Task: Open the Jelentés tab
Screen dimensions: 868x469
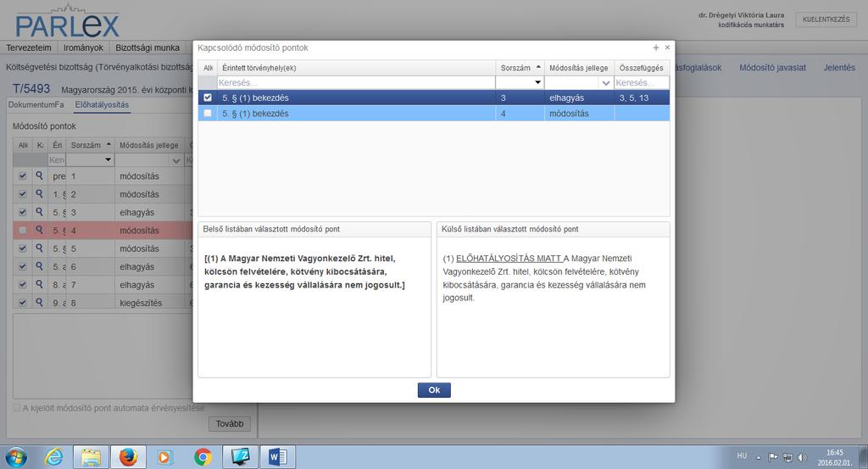Action: (x=839, y=68)
